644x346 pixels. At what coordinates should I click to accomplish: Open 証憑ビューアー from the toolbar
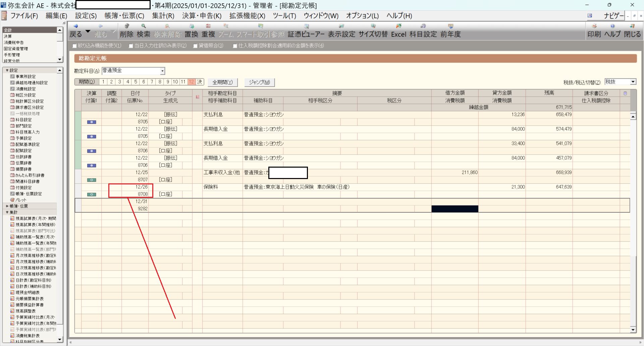point(306,30)
